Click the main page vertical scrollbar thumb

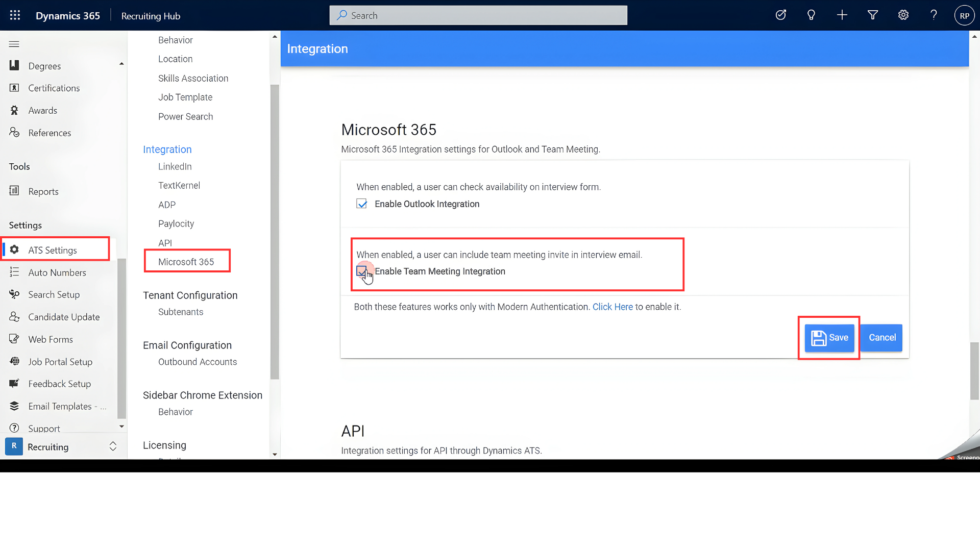coord(974,371)
